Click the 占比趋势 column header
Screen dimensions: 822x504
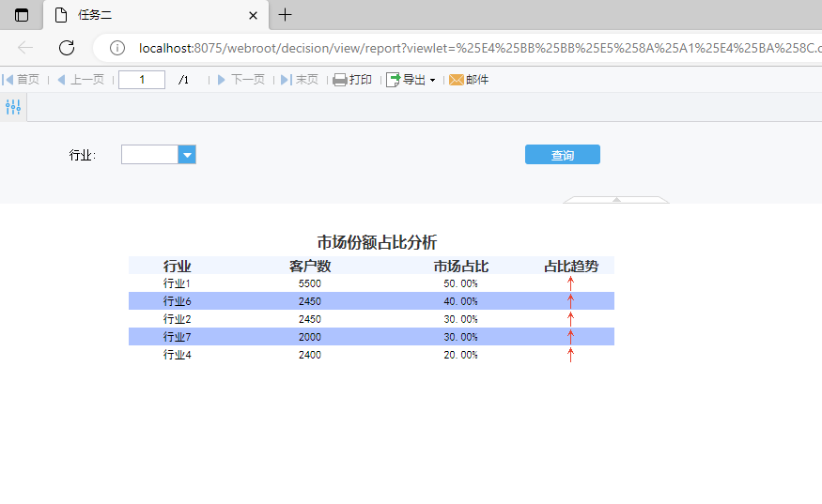click(x=571, y=267)
